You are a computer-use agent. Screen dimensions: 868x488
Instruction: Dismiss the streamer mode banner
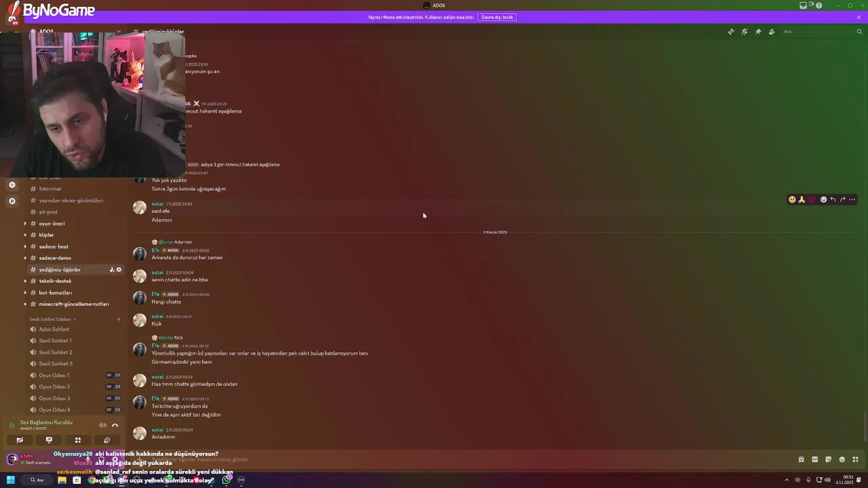pyautogui.click(x=859, y=17)
